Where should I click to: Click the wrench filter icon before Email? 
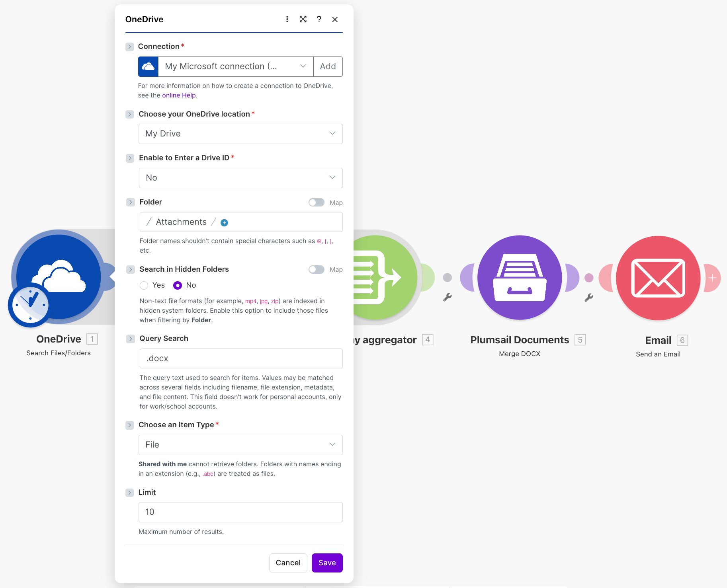[x=589, y=297]
